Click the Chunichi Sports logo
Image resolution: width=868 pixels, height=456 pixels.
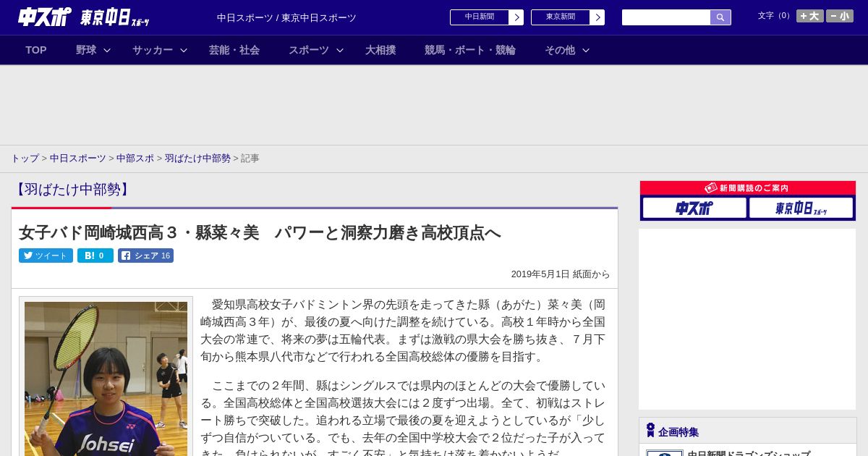click(44, 17)
